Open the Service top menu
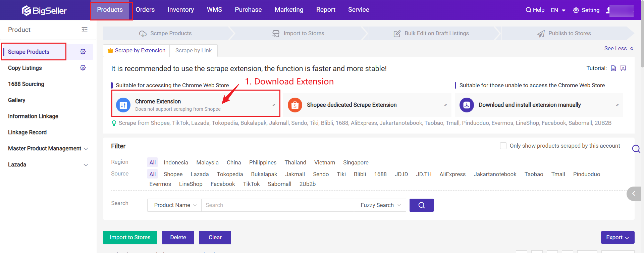This screenshot has width=644, height=253. point(359,10)
